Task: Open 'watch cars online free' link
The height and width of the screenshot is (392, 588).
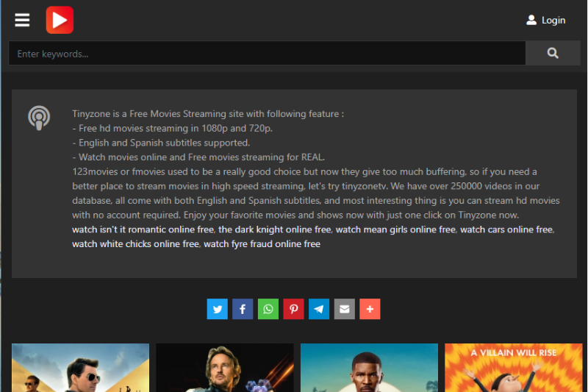Action: coord(506,229)
